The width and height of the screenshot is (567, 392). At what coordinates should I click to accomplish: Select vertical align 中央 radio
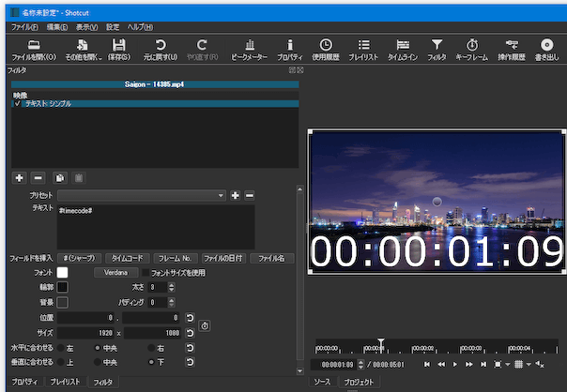pos(98,362)
